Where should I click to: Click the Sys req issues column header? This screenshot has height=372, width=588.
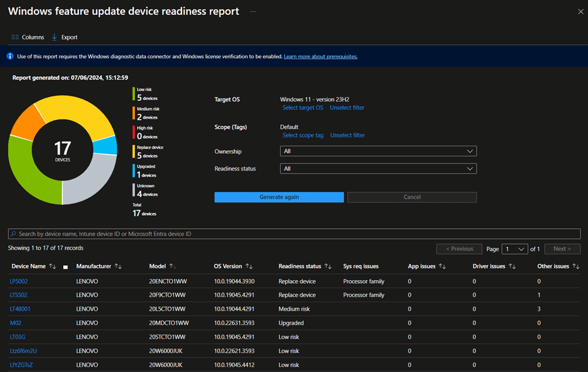(361, 266)
